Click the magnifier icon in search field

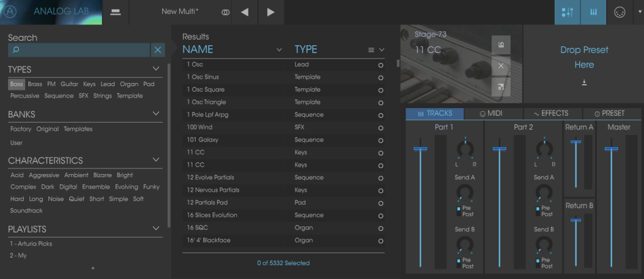(x=16, y=50)
